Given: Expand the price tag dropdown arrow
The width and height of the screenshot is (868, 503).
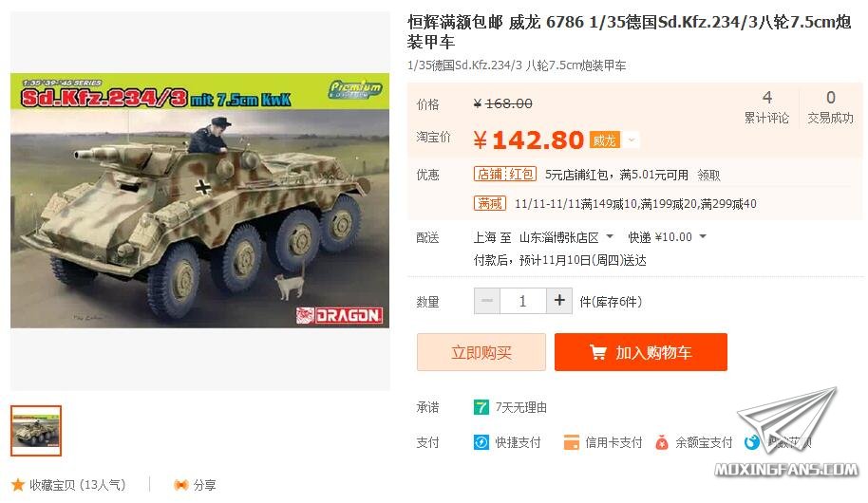Looking at the screenshot, I should click(632, 140).
